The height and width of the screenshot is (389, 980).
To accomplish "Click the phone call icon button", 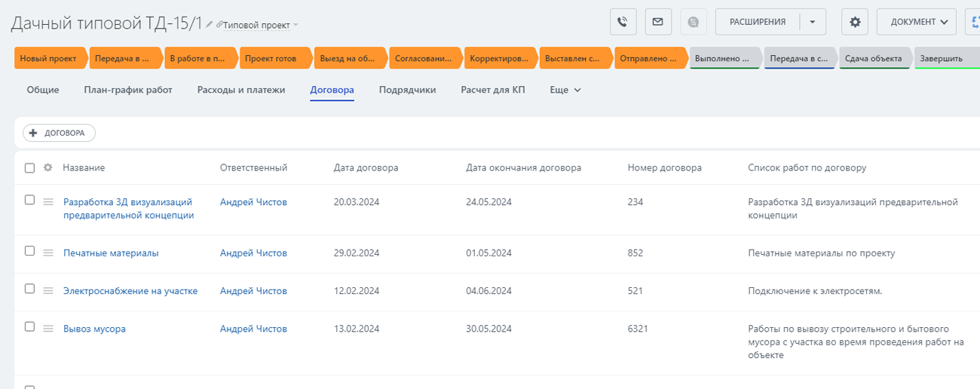I will 623,22.
